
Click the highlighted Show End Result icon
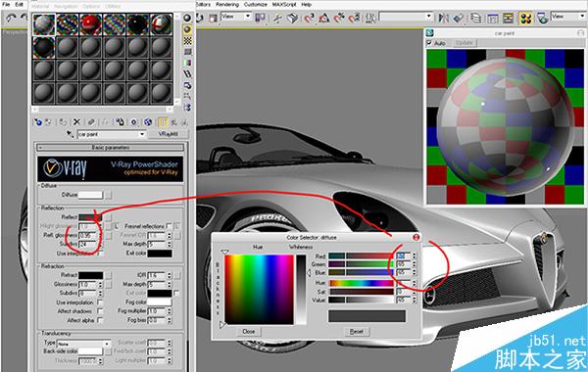click(163, 122)
